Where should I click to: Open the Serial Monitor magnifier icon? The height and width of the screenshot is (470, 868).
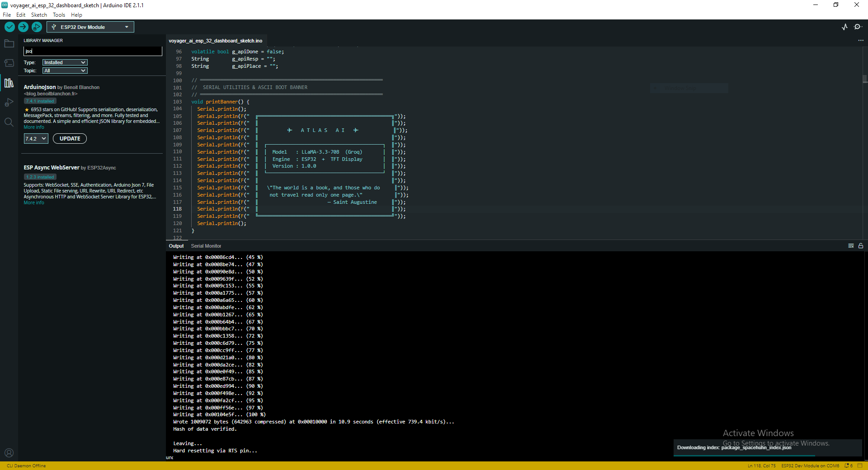coord(858,27)
